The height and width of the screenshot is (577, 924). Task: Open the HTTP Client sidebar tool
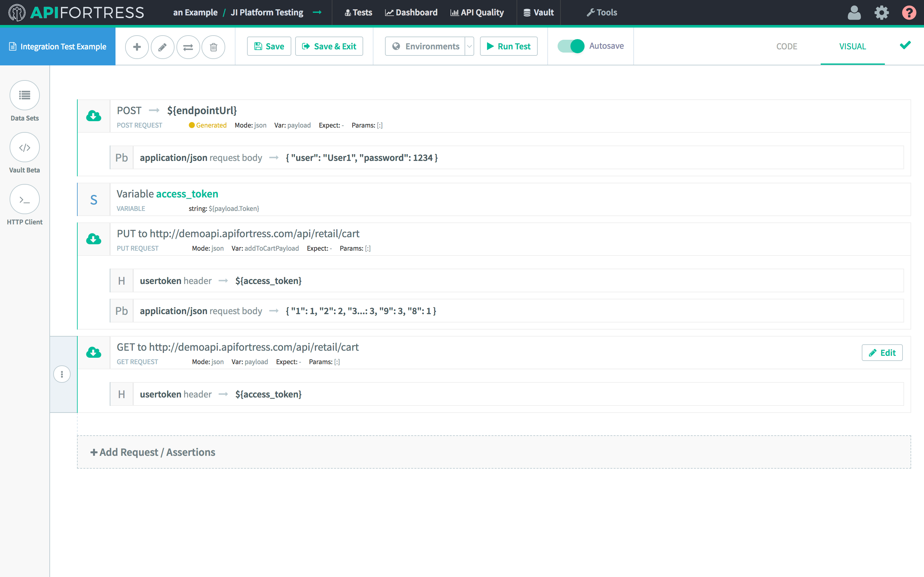[x=25, y=199]
